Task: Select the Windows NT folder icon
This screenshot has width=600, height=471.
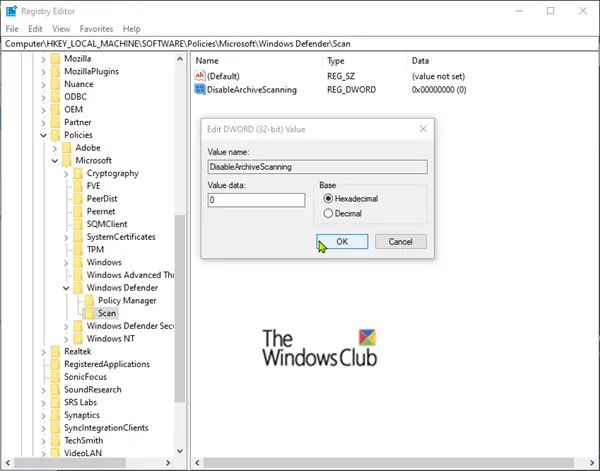Action: click(78, 339)
